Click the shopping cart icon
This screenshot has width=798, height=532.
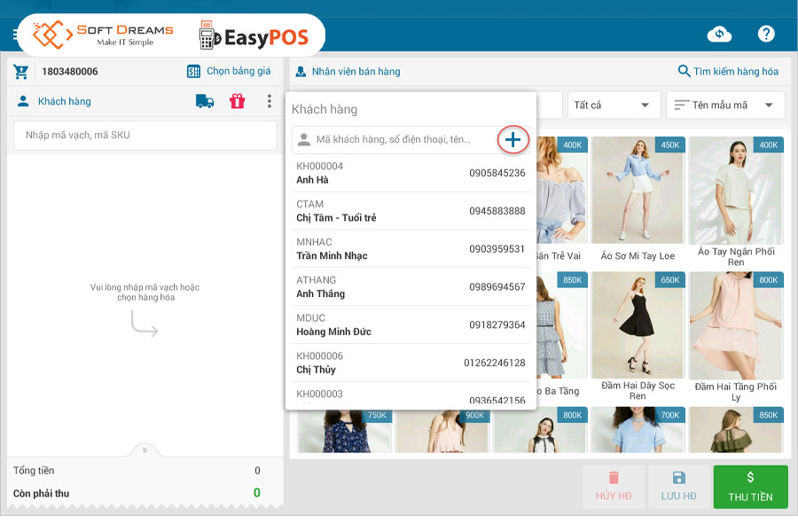(20, 71)
